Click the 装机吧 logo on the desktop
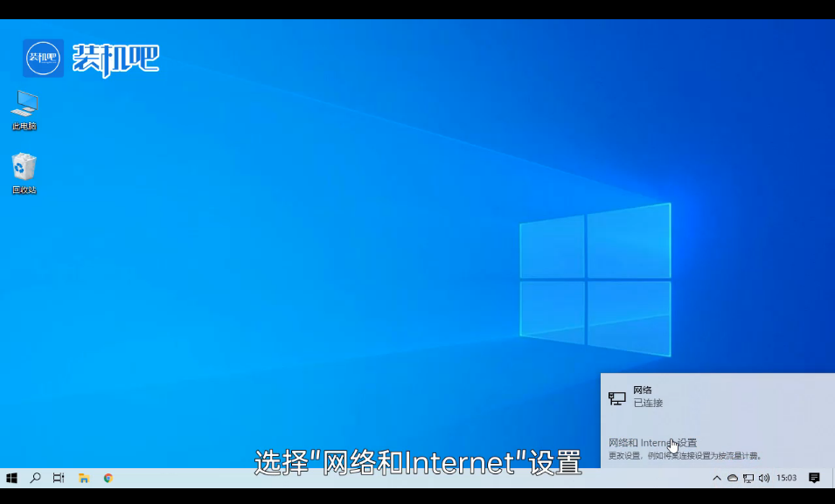 click(91, 59)
